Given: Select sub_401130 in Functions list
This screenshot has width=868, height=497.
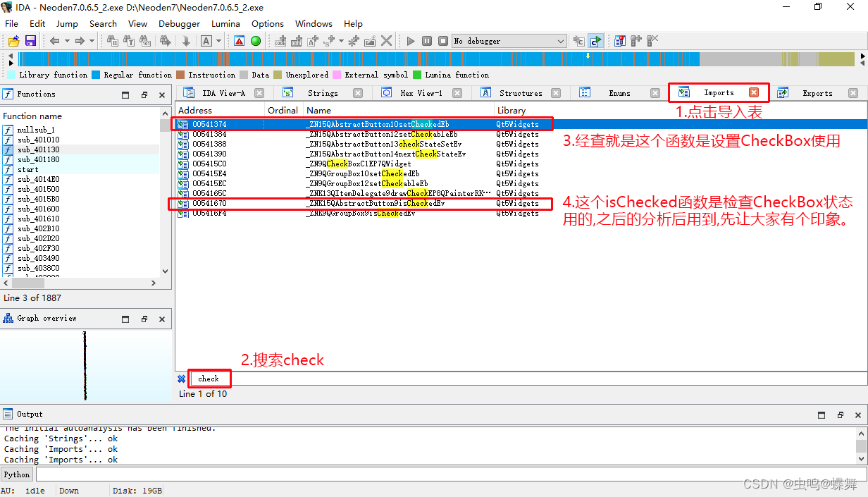Looking at the screenshot, I should coord(80,149).
